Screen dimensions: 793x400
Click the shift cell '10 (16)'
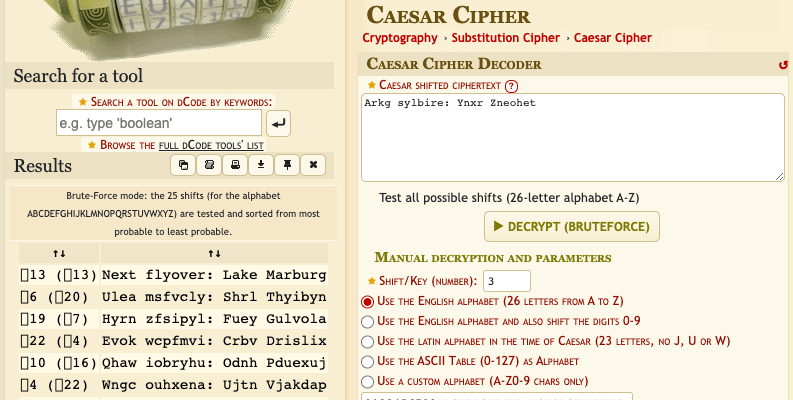point(59,363)
